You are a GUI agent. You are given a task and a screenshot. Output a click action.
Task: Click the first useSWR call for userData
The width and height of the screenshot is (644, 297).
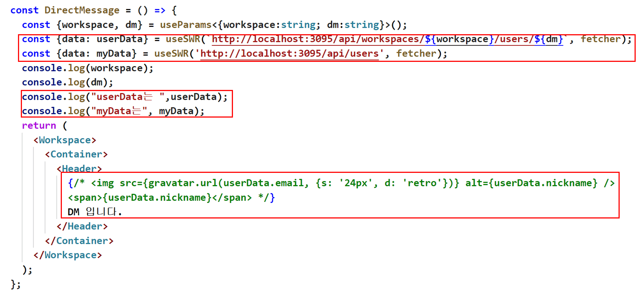click(183, 39)
